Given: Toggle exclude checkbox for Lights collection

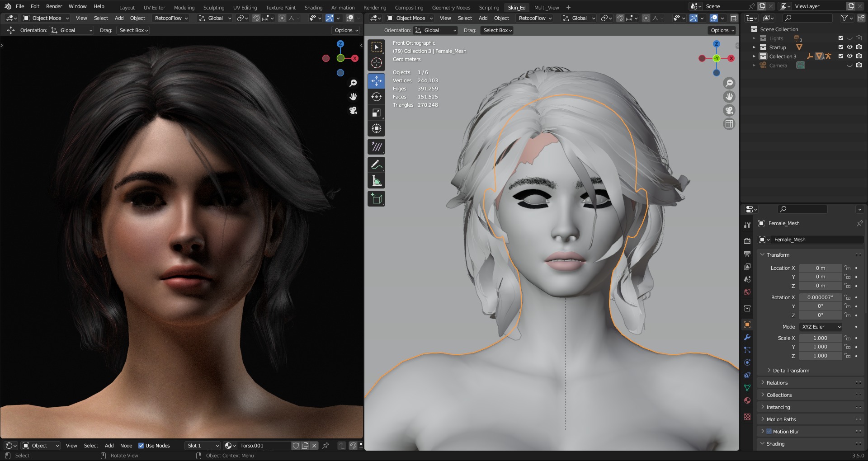Looking at the screenshot, I should coord(841,38).
